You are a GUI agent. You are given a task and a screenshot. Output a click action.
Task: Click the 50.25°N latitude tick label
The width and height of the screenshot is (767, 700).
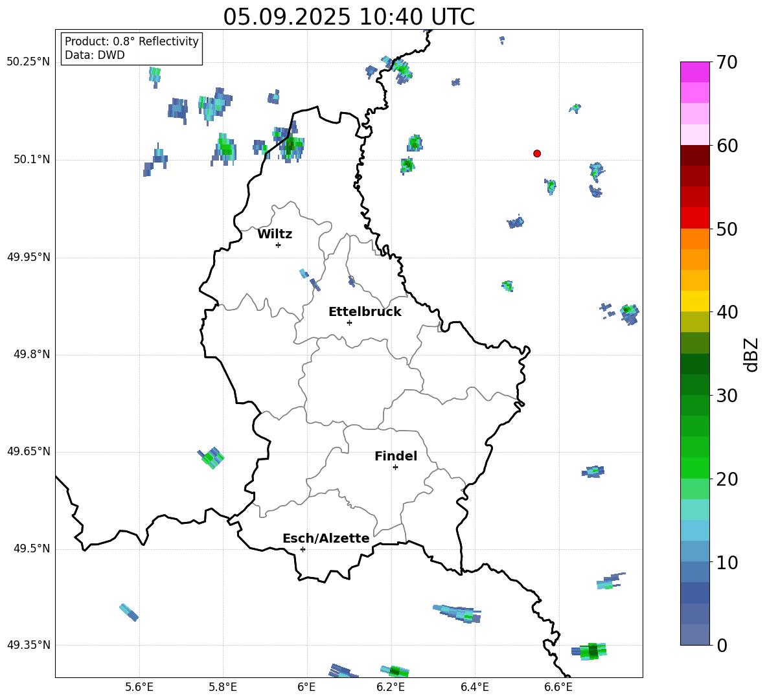(29, 62)
